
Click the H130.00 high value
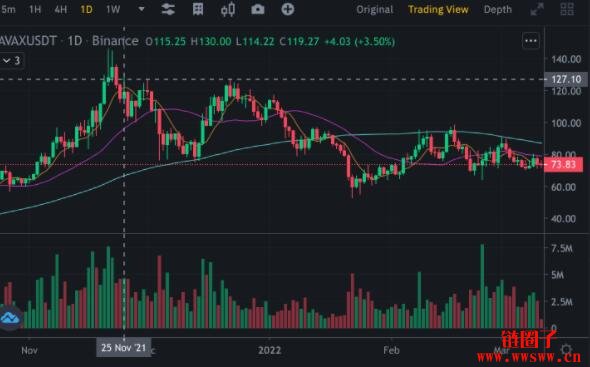(x=211, y=41)
